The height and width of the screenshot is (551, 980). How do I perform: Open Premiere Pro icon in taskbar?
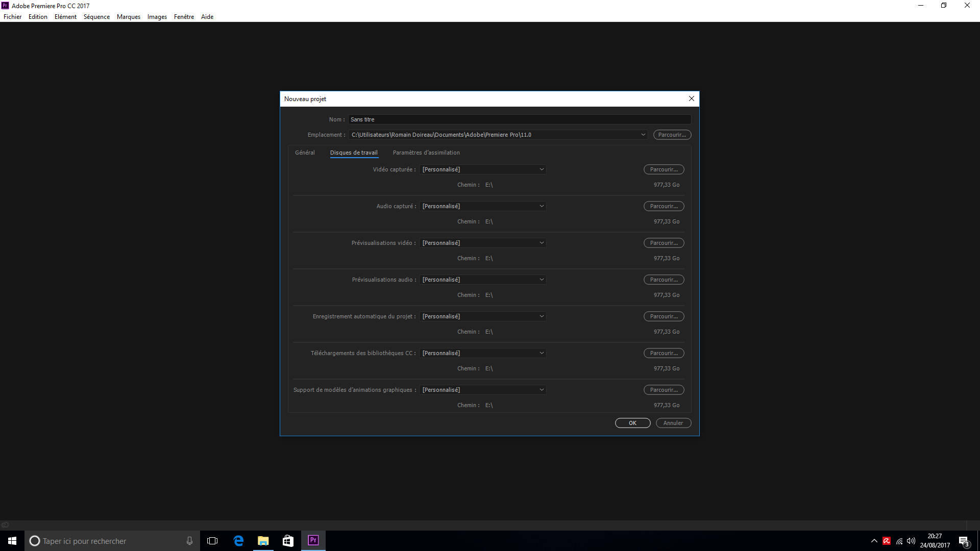tap(313, 540)
